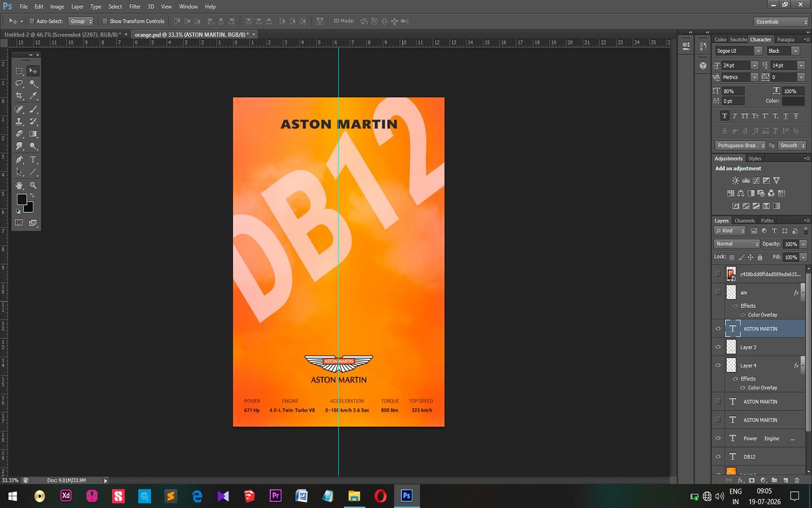Enable the Auto-Select checkbox

click(x=31, y=21)
